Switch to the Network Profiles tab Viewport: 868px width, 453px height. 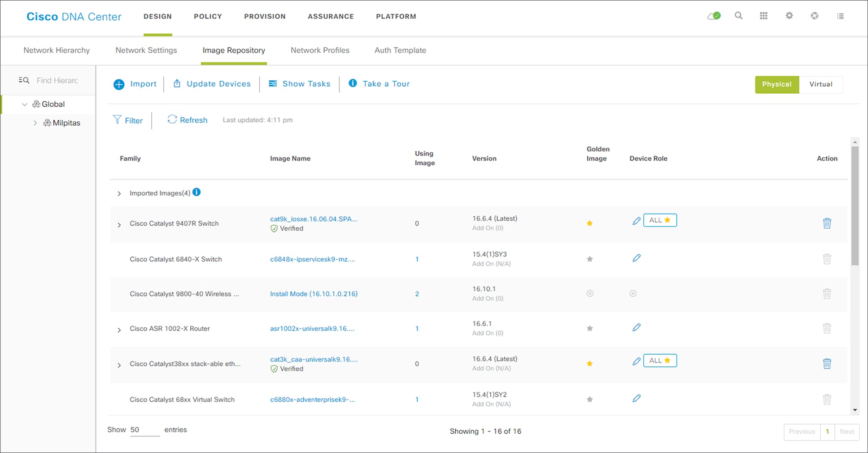(320, 50)
